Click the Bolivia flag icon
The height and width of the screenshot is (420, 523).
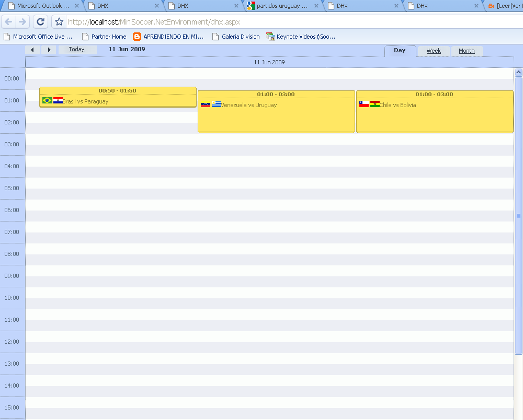375,104
